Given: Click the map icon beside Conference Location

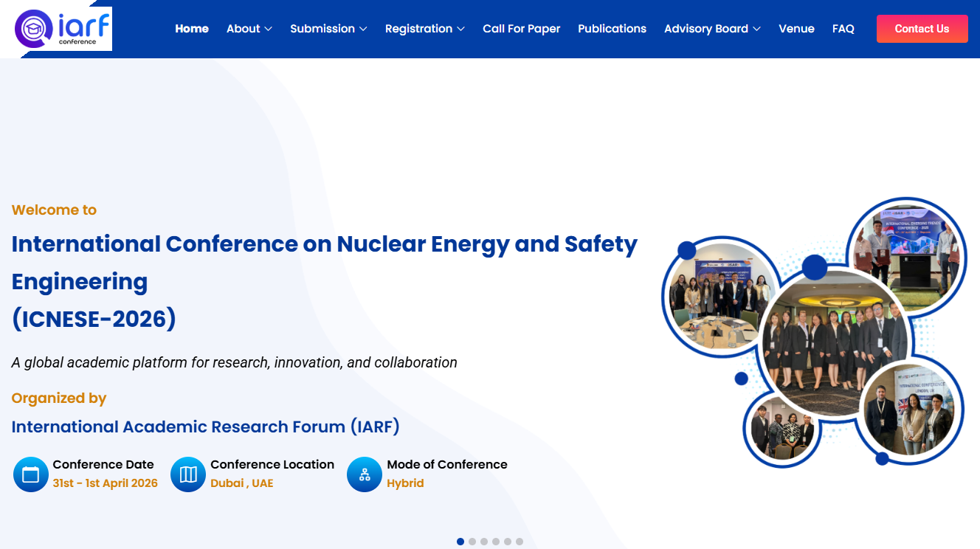Looking at the screenshot, I should point(188,474).
